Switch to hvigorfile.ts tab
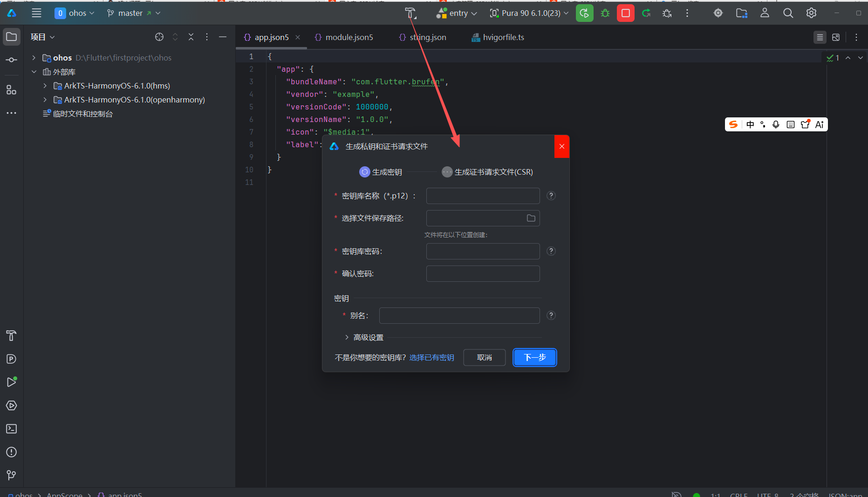Viewport: 868px width, 497px height. tap(498, 37)
